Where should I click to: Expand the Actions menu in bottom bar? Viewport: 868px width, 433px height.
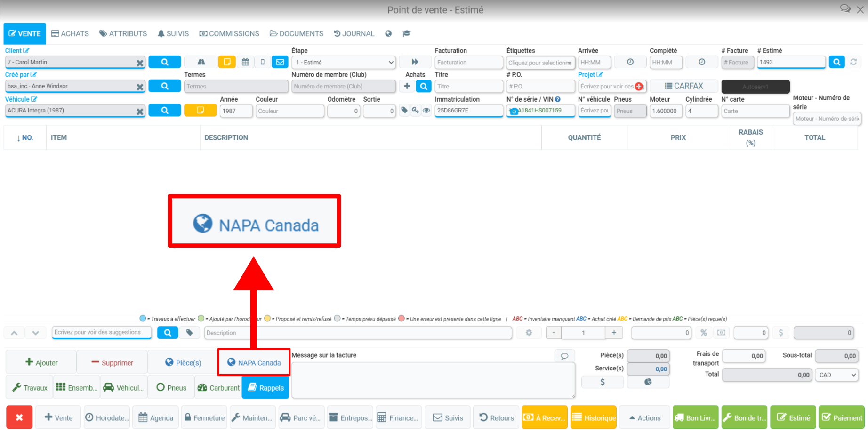[644, 417]
